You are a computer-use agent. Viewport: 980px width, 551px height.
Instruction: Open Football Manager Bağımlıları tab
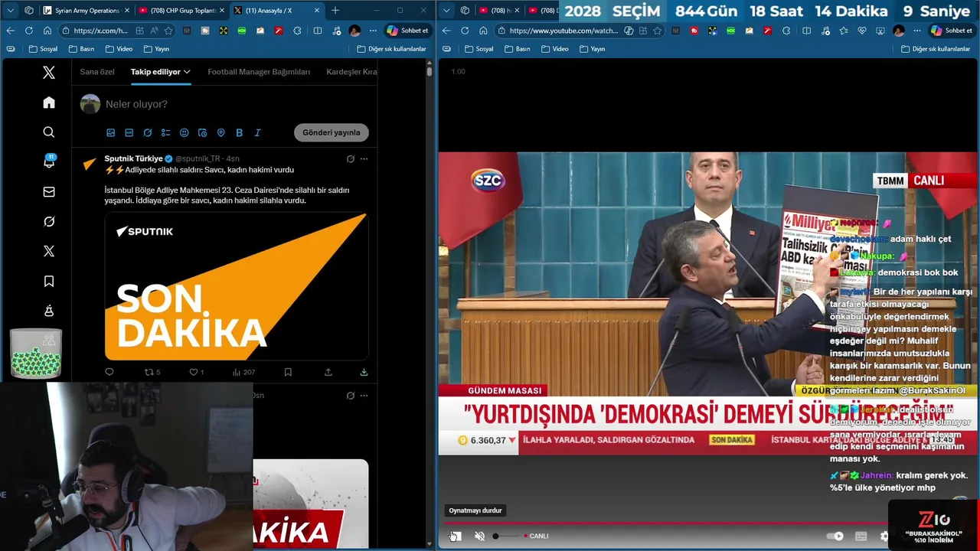259,72
